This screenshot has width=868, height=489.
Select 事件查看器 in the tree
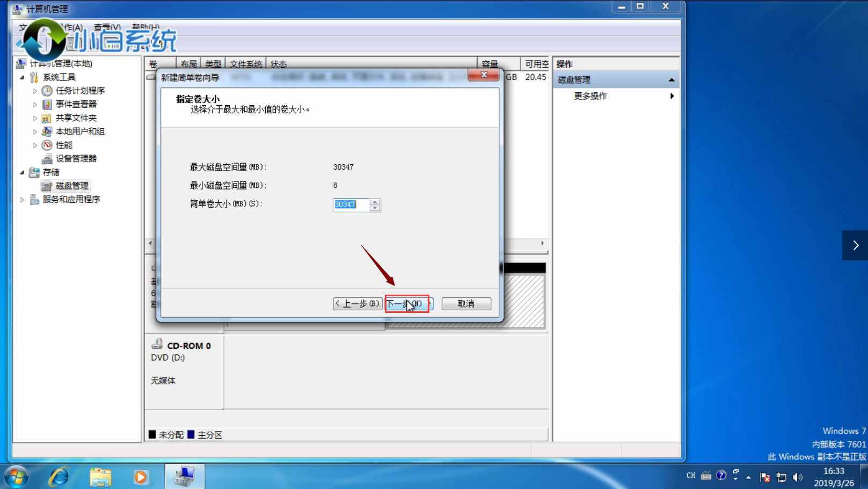pos(76,104)
